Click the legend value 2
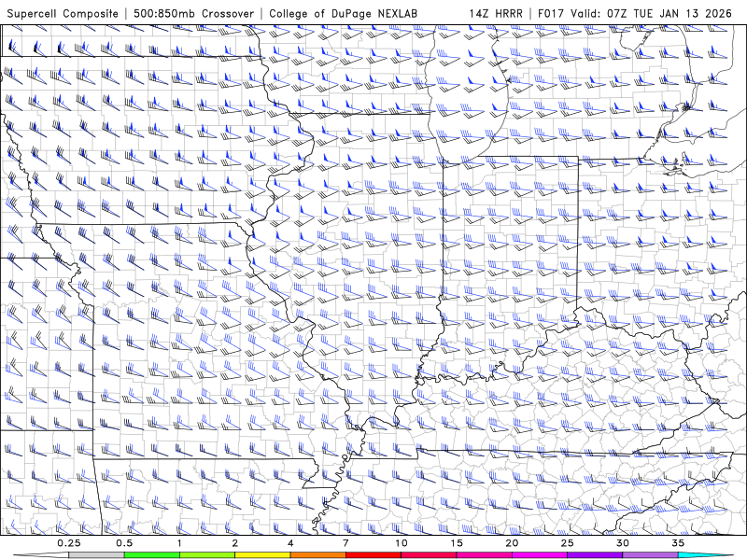Viewport: 747px width, 560px height. (x=235, y=543)
